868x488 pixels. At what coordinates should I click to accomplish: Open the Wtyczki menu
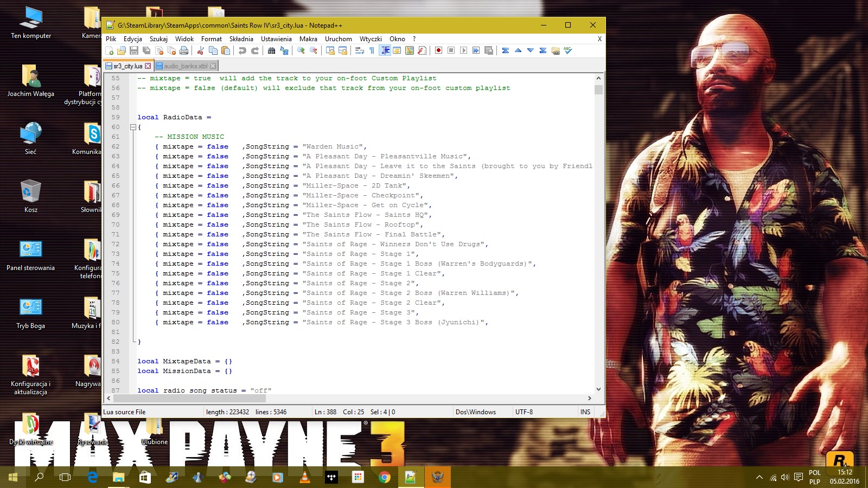[x=371, y=39]
